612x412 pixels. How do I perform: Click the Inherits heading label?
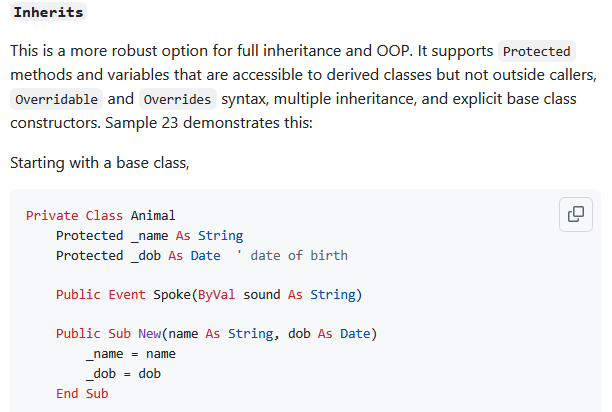[48, 13]
